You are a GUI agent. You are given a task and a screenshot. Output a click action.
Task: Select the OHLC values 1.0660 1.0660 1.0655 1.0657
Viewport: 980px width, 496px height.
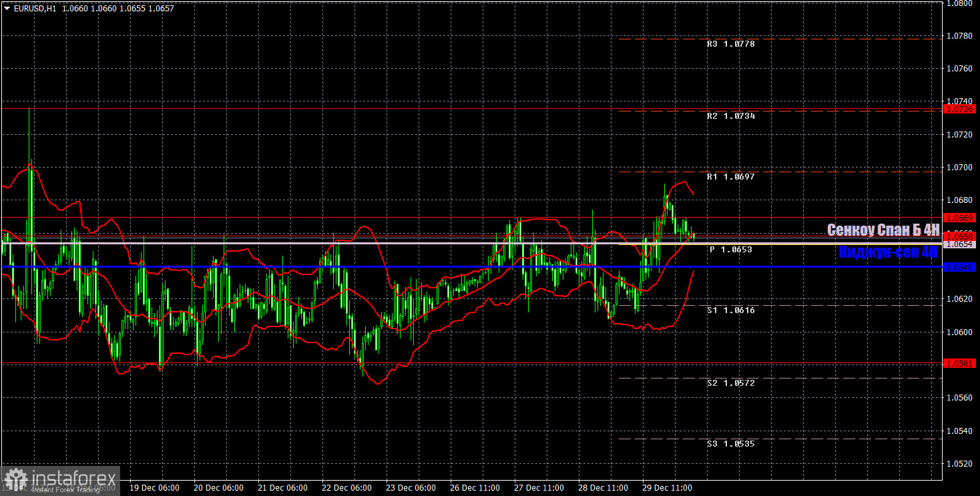117,9
